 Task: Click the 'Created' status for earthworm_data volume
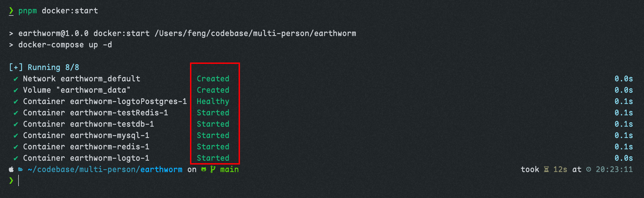click(x=213, y=90)
